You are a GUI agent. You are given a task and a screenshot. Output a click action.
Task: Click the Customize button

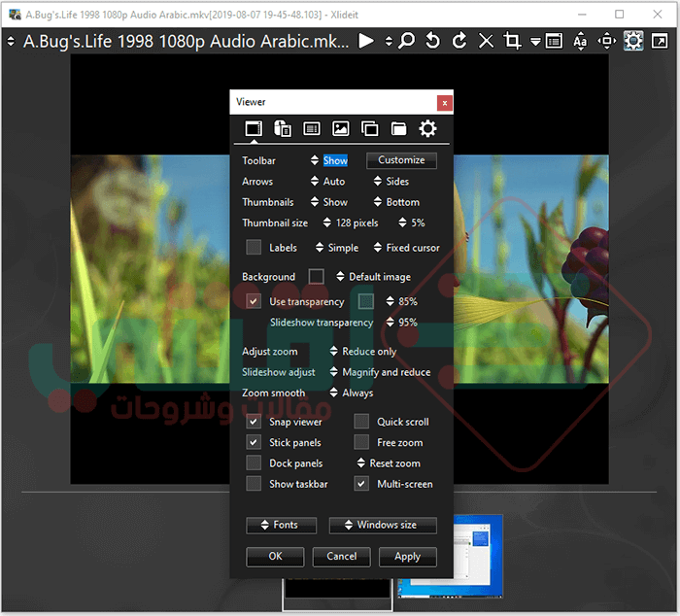[x=401, y=160]
